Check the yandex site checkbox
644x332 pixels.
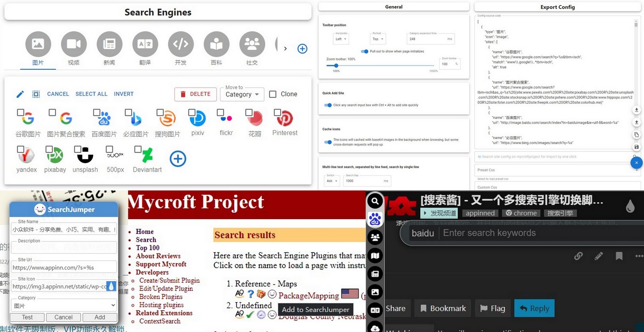tap(21, 149)
